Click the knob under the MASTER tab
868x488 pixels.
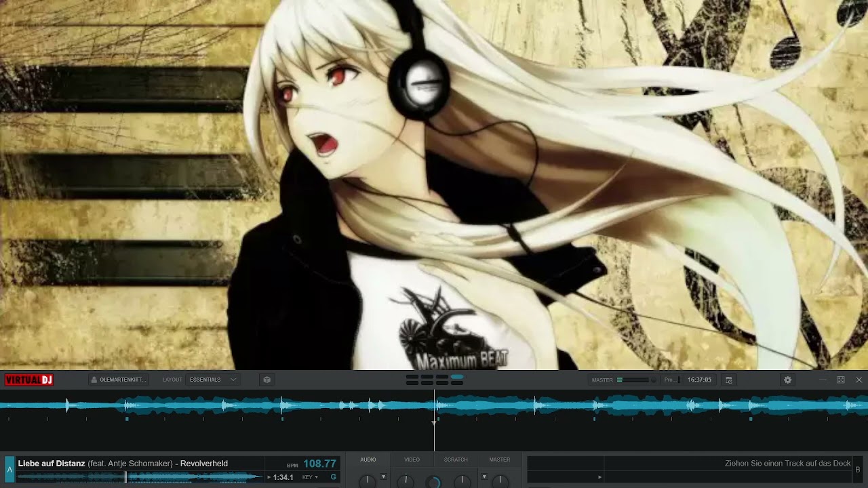click(x=500, y=481)
